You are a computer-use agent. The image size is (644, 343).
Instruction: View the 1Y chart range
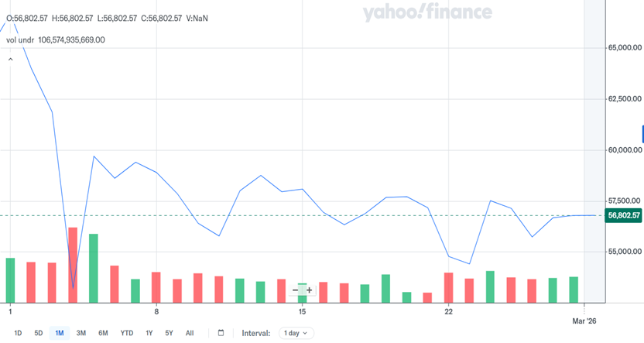point(149,333)
